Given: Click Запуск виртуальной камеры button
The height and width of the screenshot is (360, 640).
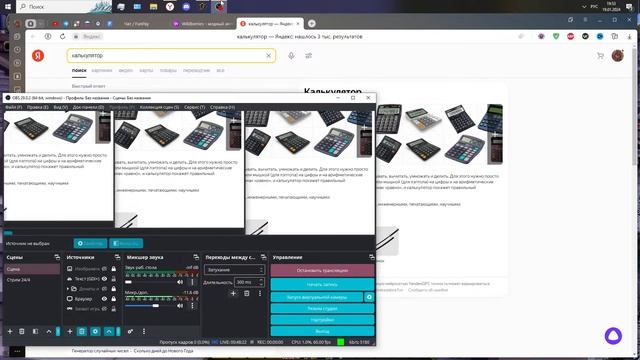Looking at the screenshot, I should click(317, 297).
